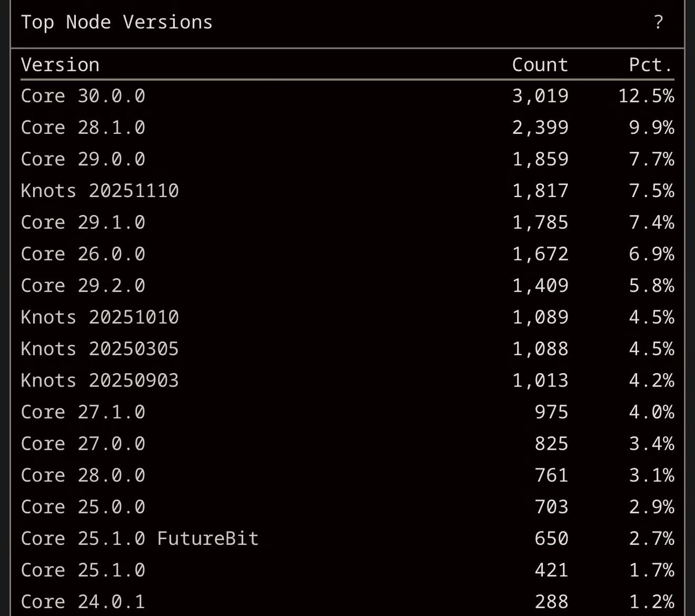Image resolution: width=695 pixels, height=616 pixels.
Task: Click the count 1,672
Action: (540, 254)
